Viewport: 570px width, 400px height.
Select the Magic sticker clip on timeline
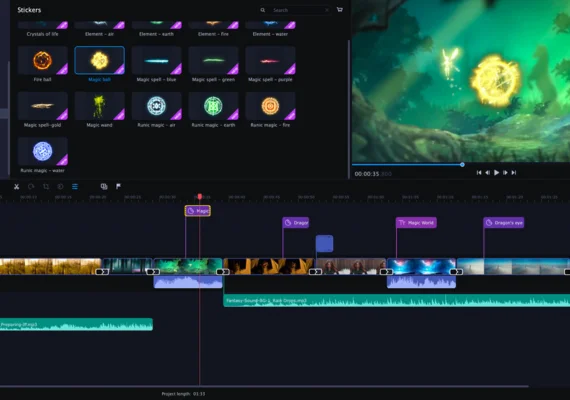(197, 211)
